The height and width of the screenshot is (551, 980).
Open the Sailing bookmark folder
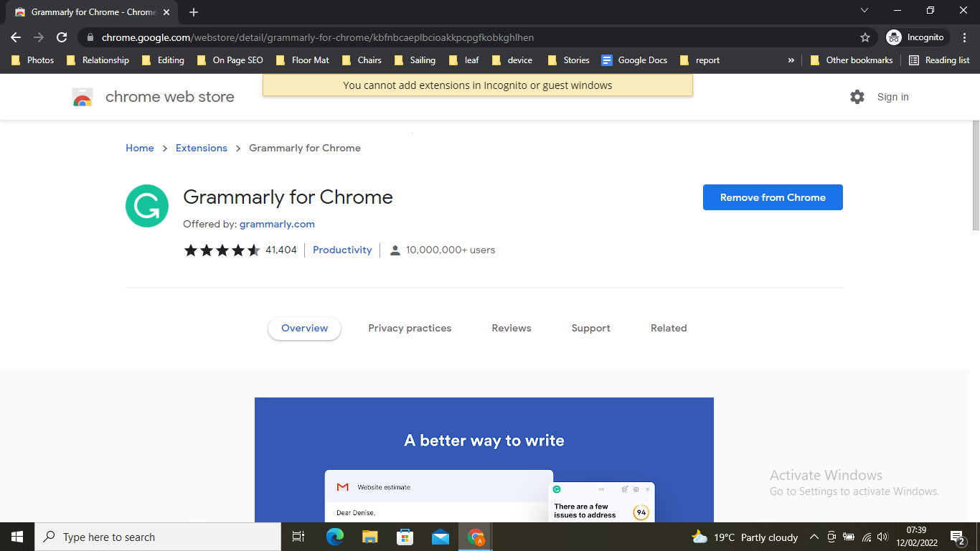tap(415, 60)
